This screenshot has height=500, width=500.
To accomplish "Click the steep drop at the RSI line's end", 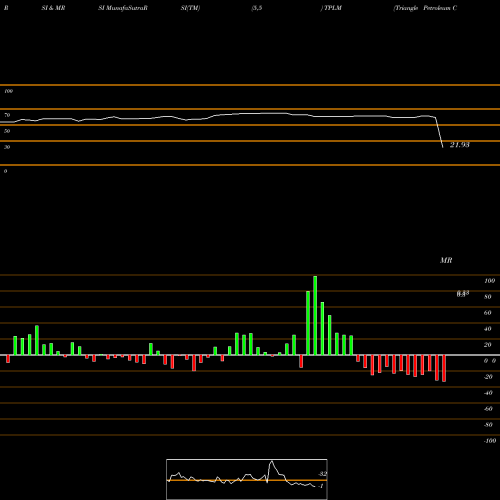I will [439, 132].
